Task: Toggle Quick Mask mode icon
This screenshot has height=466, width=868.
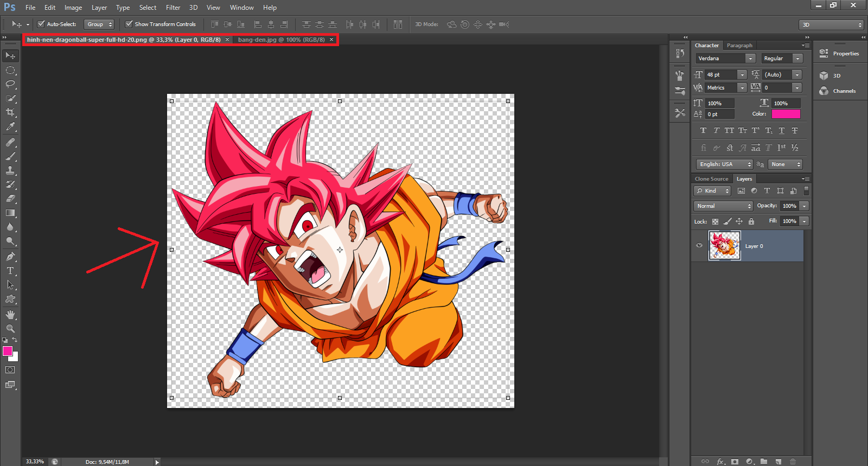Action: click(x=10, y=370)
